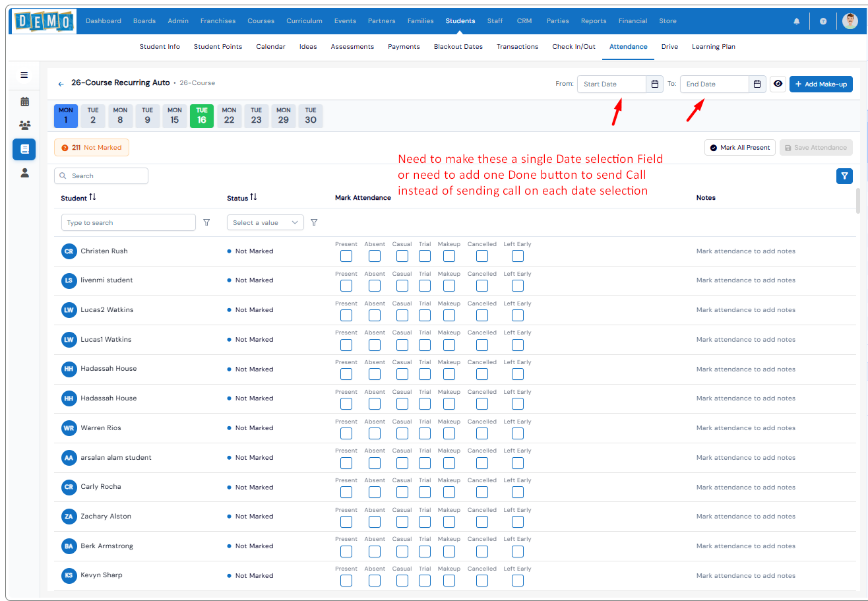Image resolution: width=868 pixels, height=601 pixels.
Task: Open the Students top menu
Action: (x=460, y=21)
